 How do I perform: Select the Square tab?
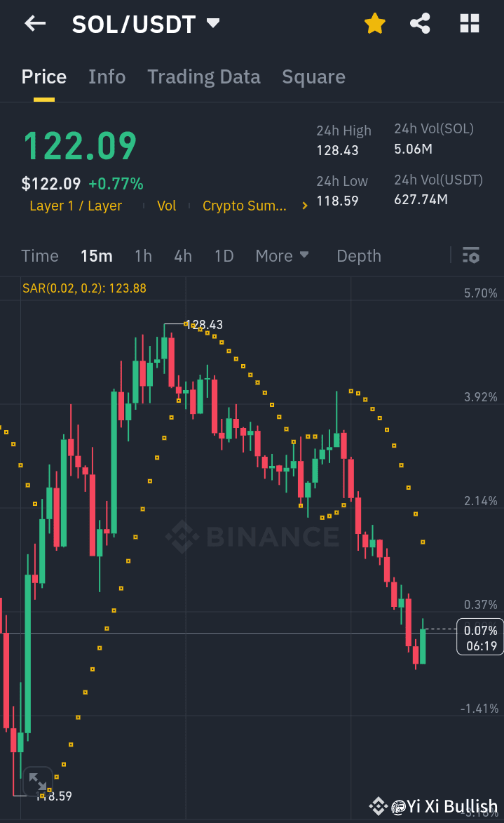(313, 76)
